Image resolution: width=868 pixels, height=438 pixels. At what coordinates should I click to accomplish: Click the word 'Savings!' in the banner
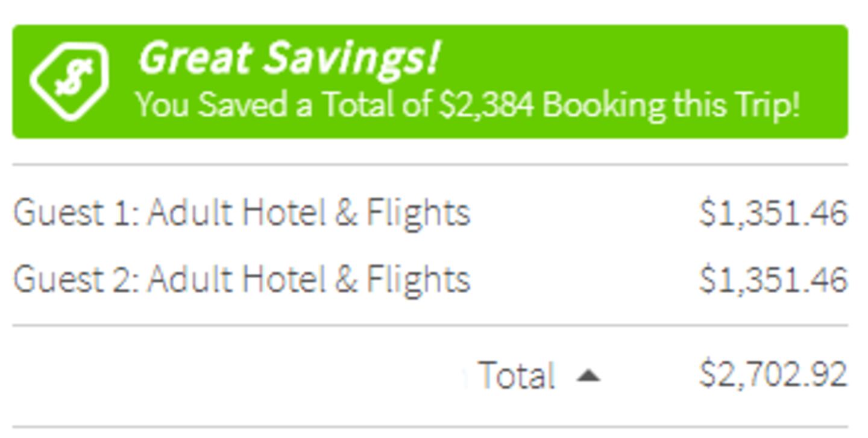click(x=352, y=58)
